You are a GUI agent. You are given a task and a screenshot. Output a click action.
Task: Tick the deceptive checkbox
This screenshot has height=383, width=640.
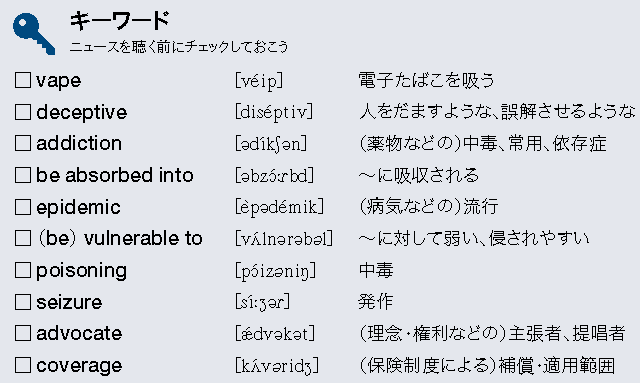[x=23, y=112]
